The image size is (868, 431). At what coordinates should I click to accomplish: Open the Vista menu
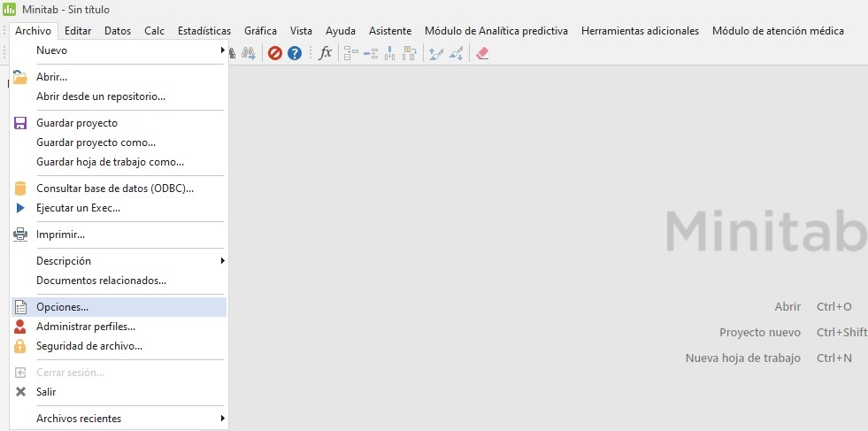(x=301, y=31)
